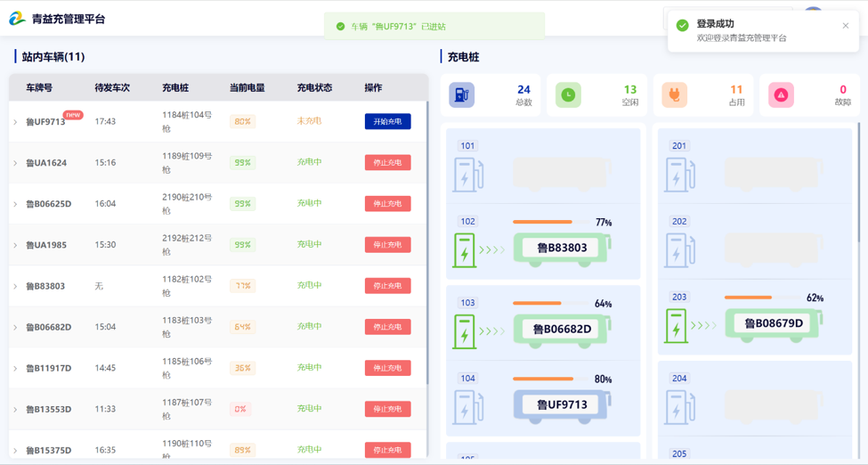Viewport: 868px width, 465px height.
Task: Expand the row for vehicle 鲁UF9713
Action: 15,122
